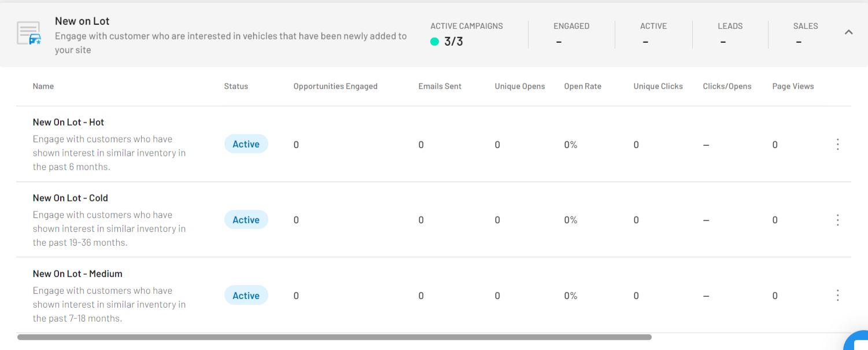
Task: Click the New on Lot vehicle icon
Action: (29, 34)
